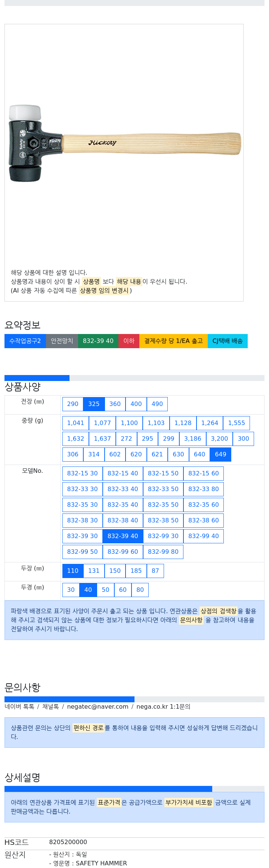Select the 수작업공구2 category tag
Viewport: 269px width, 868px height.
pyautogui.click(x=25, y=341)
